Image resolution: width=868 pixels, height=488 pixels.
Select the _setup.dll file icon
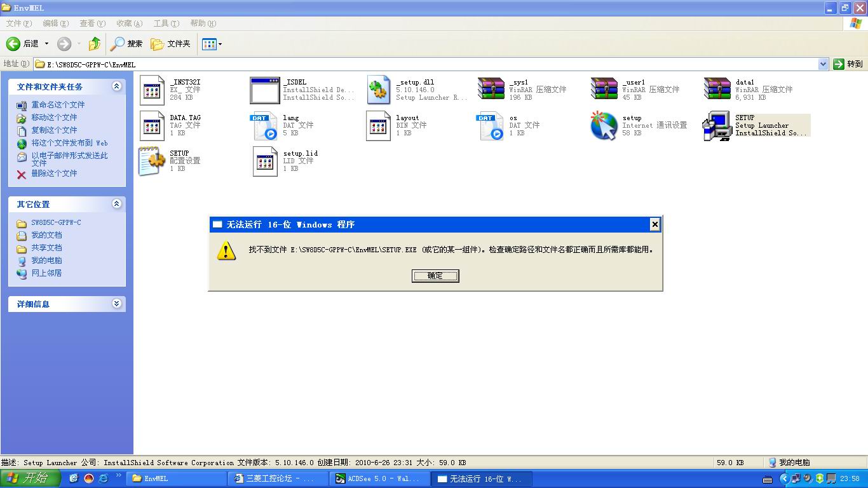coord(379,90)
